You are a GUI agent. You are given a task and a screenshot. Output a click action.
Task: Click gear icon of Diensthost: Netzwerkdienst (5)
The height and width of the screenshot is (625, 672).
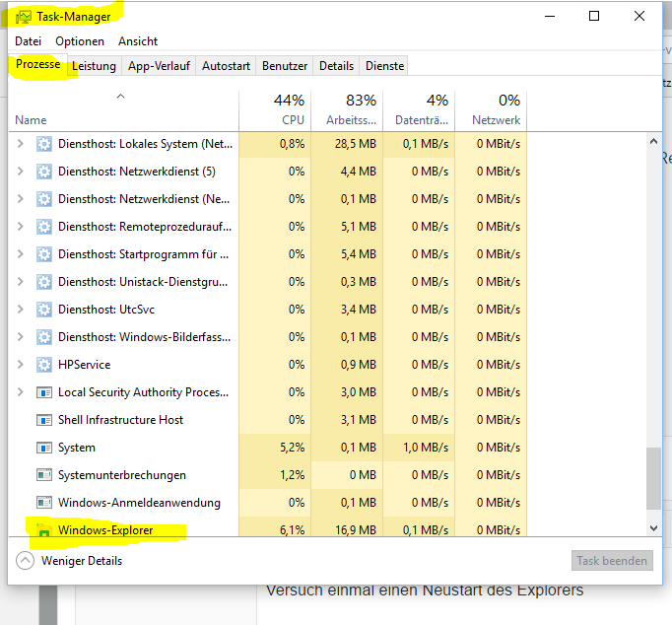pos(44,172)
